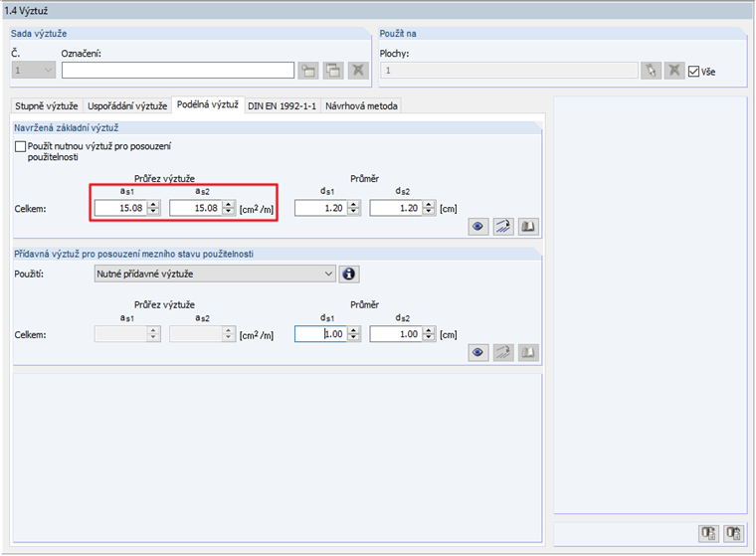The width and height of the screenshot is (756, 556).
Task: Click bottom-right export settings icon
Action: [734, 533]
